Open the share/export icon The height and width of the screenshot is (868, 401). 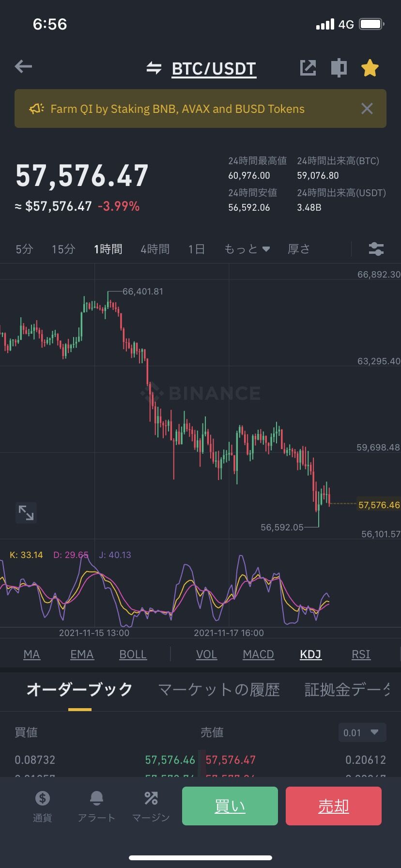point(308,68)
